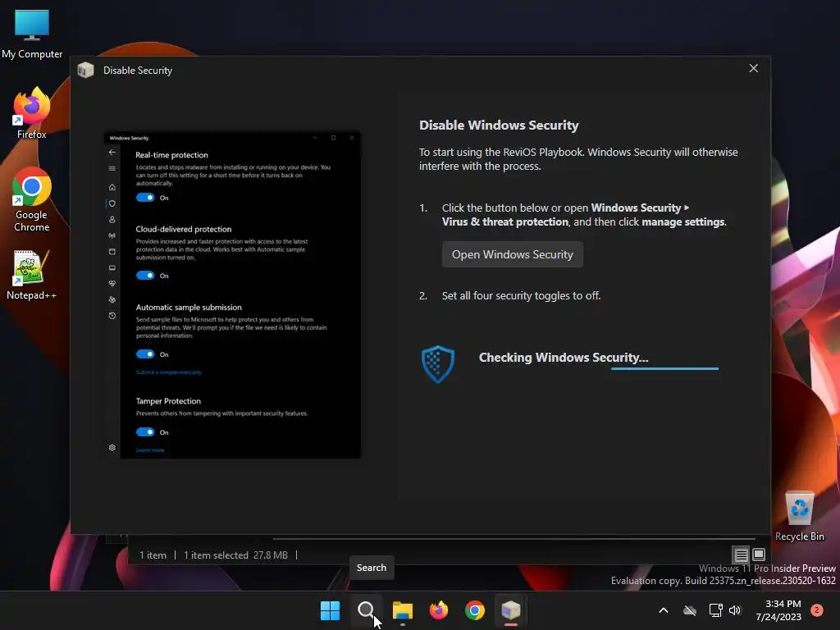Open File Explorer from the taskbar

click(402, 610)
